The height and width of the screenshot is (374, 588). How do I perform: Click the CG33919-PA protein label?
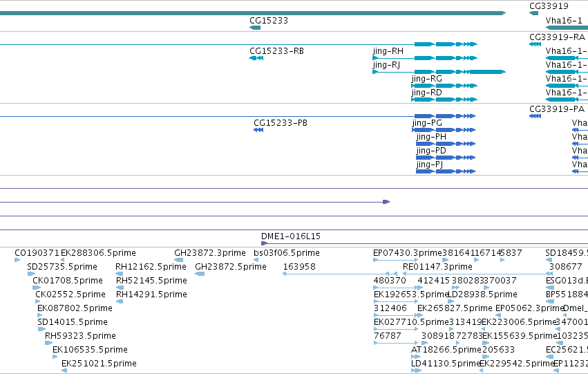pos(557,109)
